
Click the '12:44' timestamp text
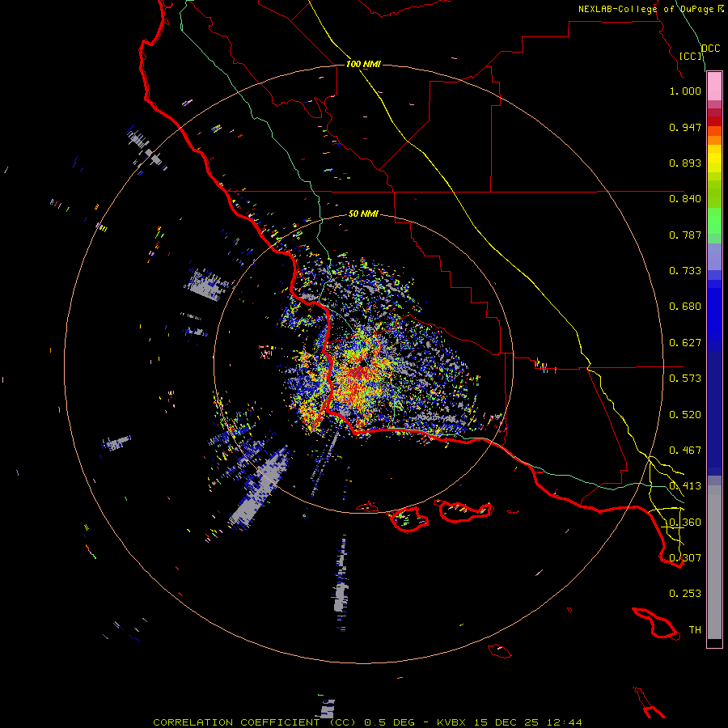[x=565, y=722]
